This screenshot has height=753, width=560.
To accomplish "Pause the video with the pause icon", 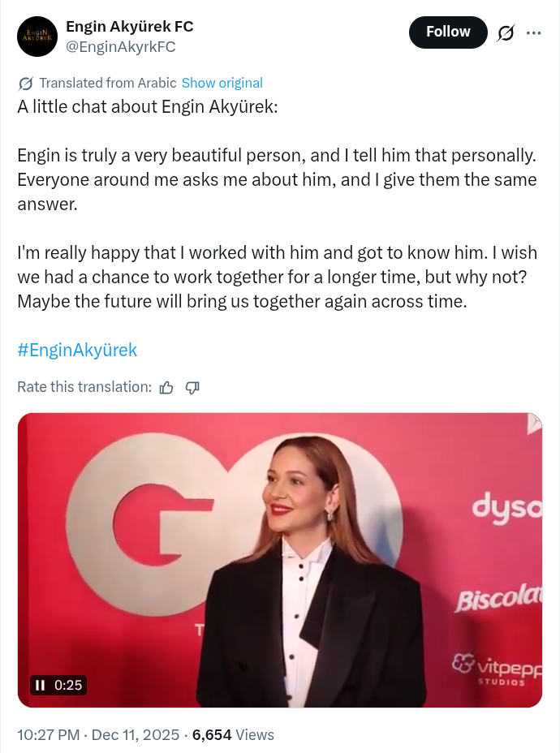I will [x=41, y=685].
